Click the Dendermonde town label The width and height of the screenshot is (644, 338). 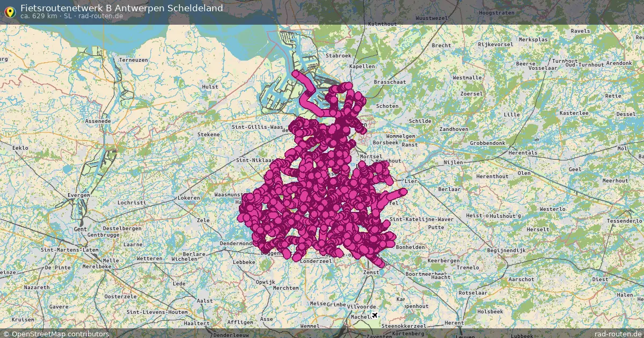[x=236, y=243]
